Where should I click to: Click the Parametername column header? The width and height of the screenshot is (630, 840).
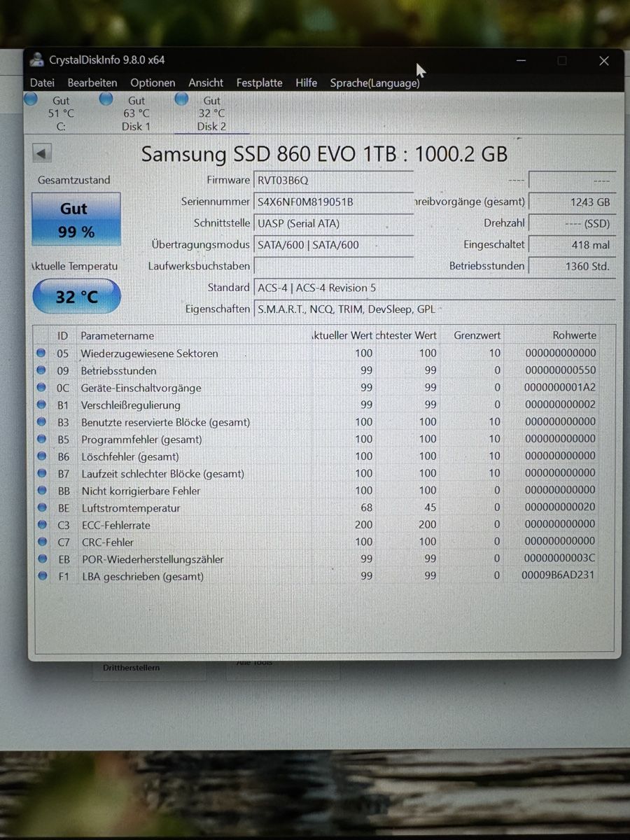(x=117, y=336)
